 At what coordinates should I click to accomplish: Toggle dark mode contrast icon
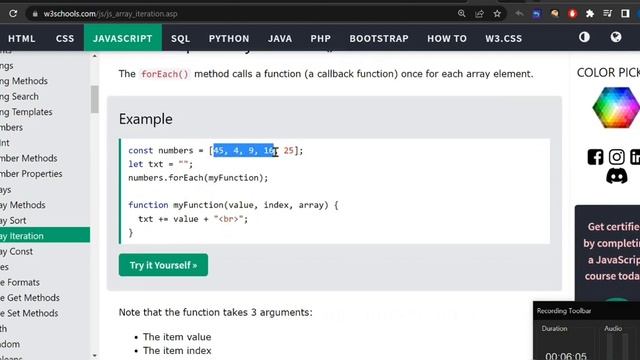coord(584,37)
